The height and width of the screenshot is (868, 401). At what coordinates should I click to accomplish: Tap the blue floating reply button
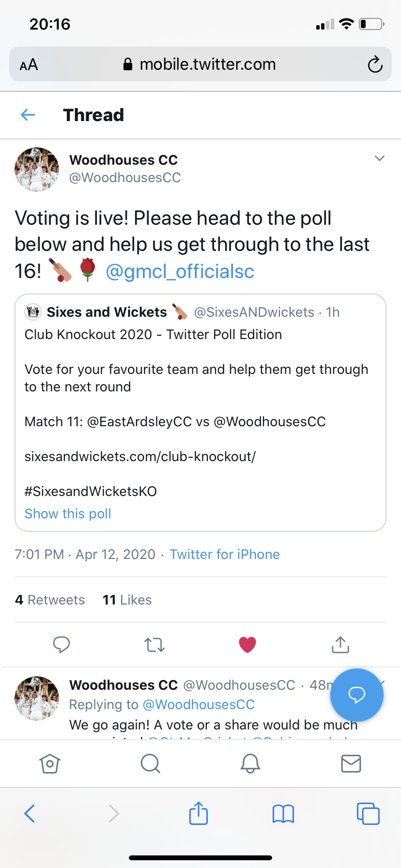[x=357, y=695]
